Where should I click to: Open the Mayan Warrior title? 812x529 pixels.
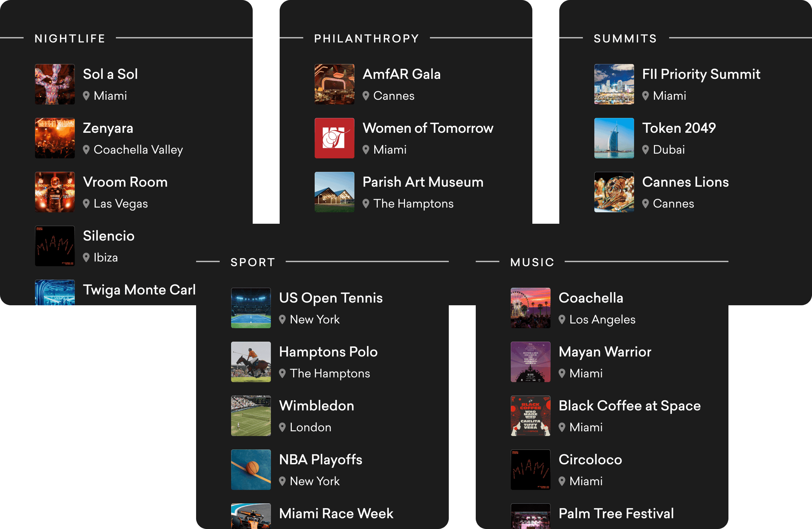605,352
